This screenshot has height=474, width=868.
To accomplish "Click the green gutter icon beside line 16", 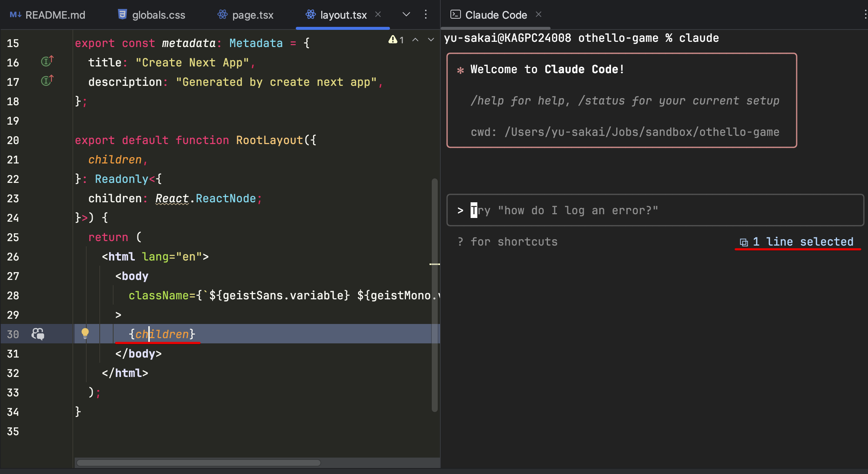I will (x=46, y=60).
